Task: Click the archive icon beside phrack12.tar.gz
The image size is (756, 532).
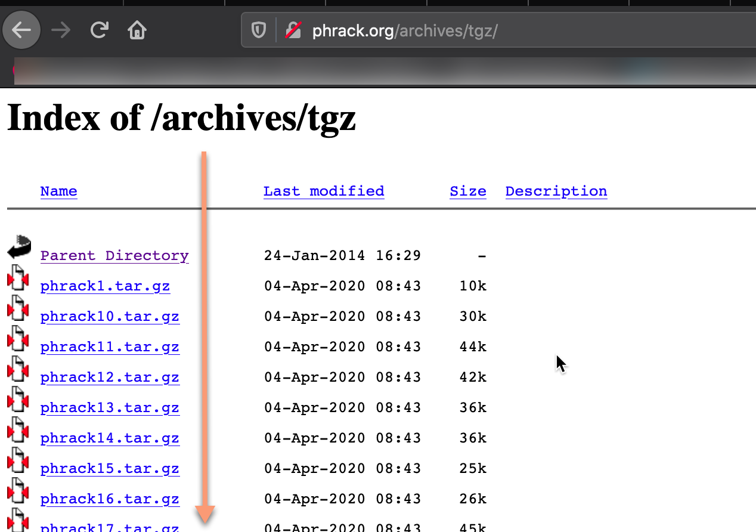Action: click(18, 370)
